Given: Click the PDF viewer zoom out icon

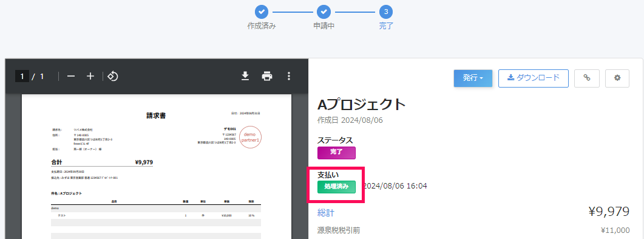Looking at the screenshot, I should tap(71, 77).
